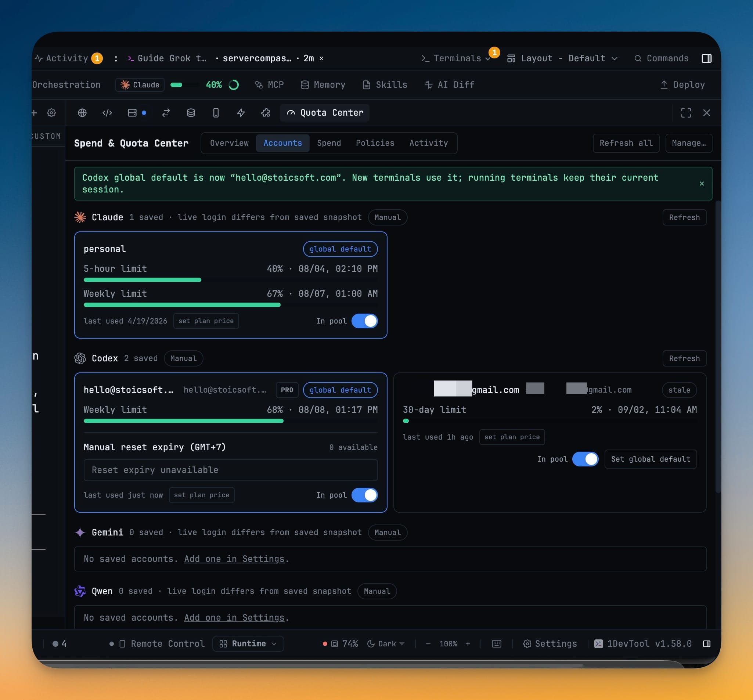The height and width of the screenshot is (700, 753).
Task: Click Add one in Settings under Gemini
Action: [x=234, y=559]
